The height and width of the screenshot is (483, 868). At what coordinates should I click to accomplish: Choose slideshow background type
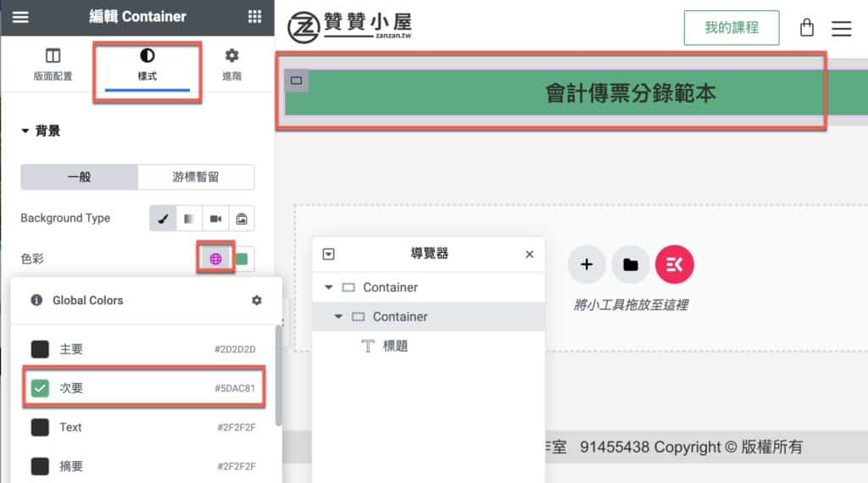pos(242,219)
